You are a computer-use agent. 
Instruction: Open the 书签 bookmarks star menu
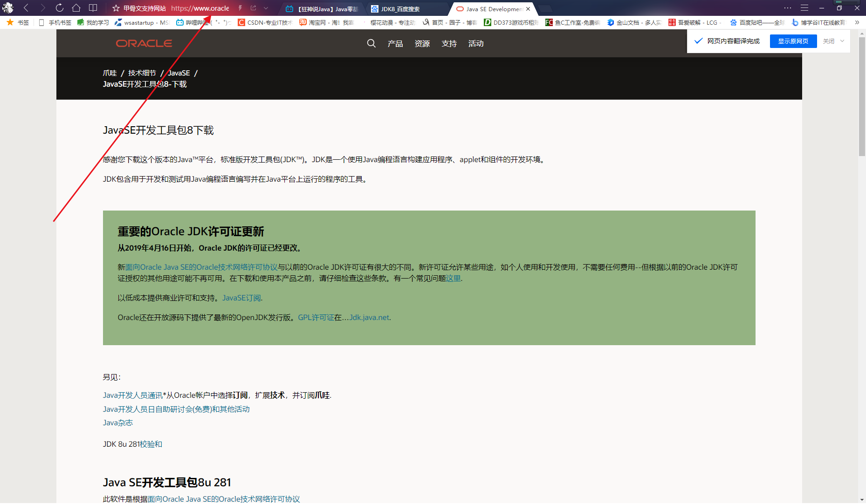pyautogui.click(x=18, y=22)
